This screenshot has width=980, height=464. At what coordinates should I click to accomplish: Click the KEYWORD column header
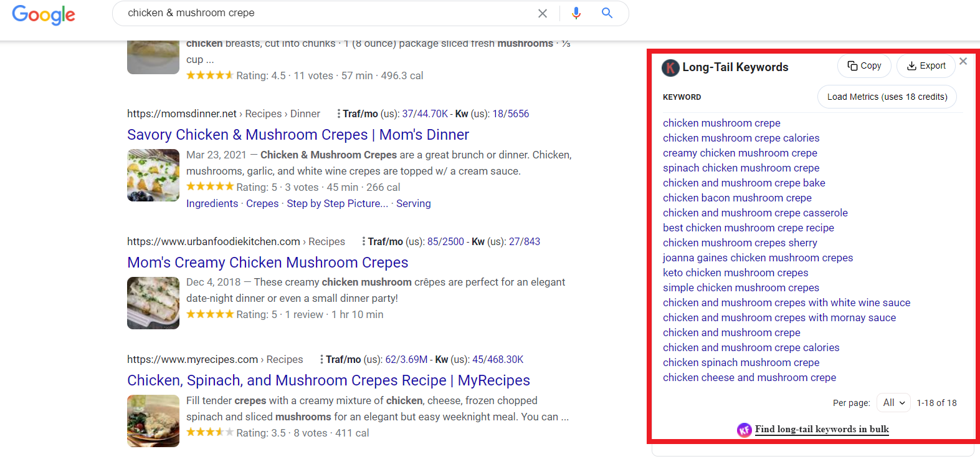click(x=682, y=97)
